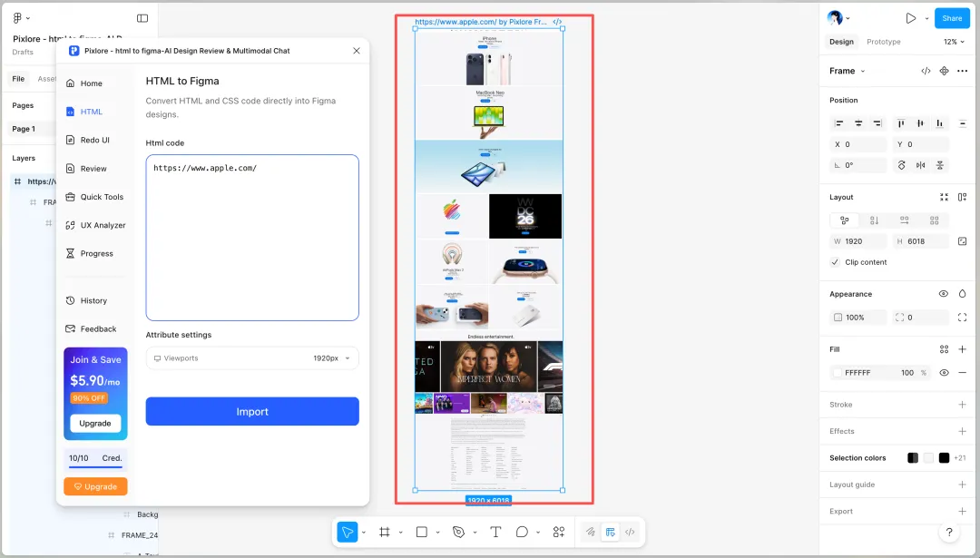980x558 pixels.
Task: Open the Frame type dropdown
Action: (847, 71)
